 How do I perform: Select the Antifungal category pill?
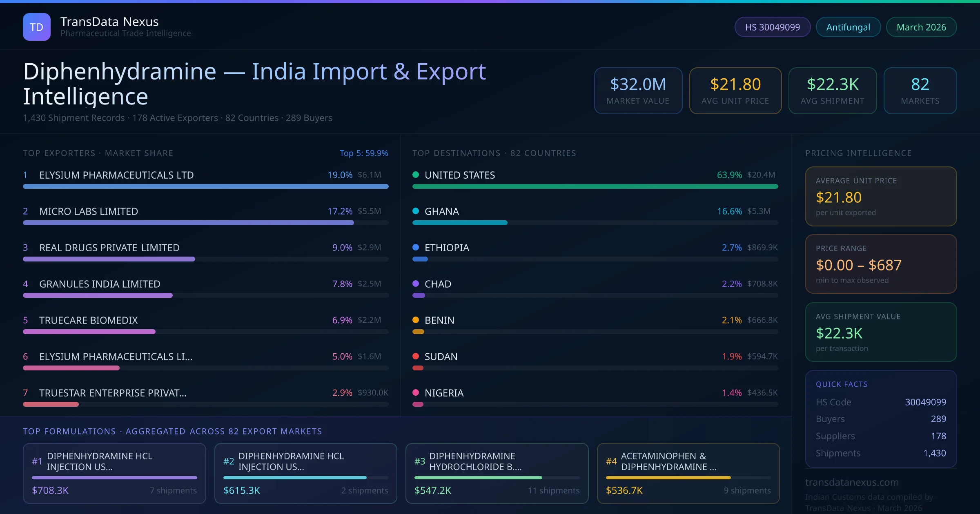pyautogui.click(x=848, y=27)
